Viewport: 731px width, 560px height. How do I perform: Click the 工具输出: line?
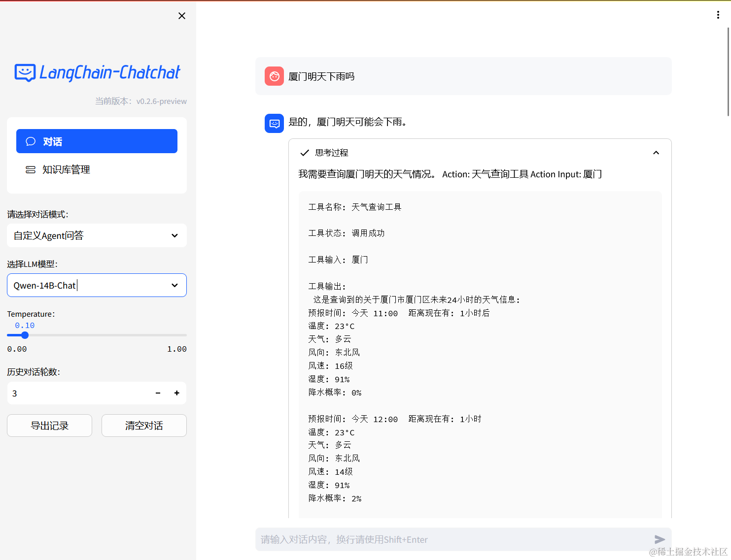[x=327, y=286]
